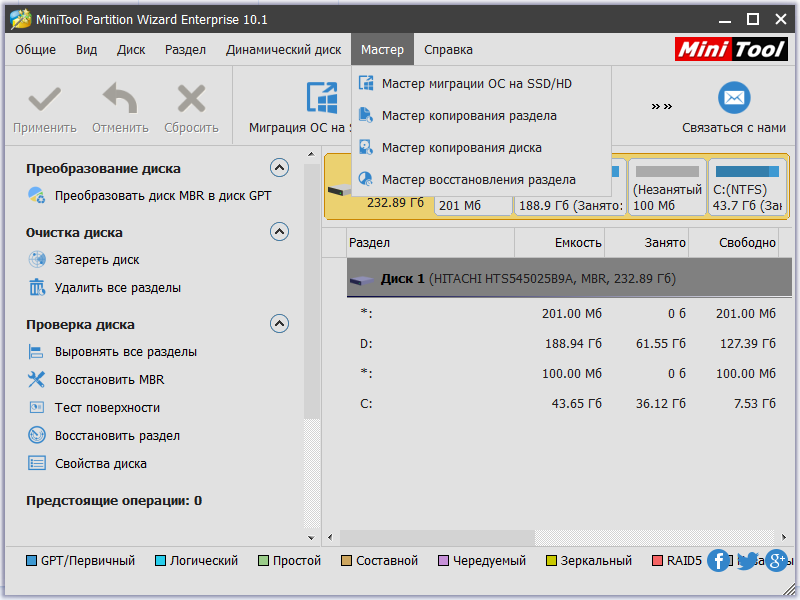This screenshot has height=600, width=800.
Task: Click the GPT/Первичный blue legend swatch
Action: 31,561
